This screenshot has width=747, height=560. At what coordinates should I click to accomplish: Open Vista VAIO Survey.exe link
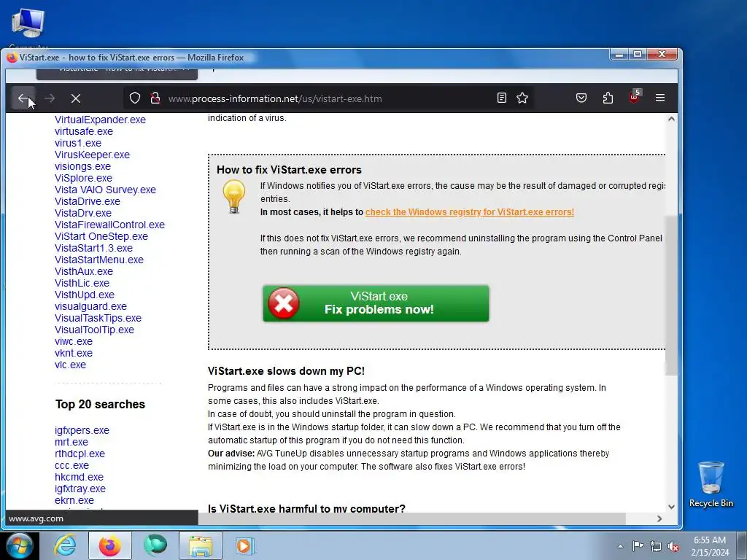pos(105,190)
